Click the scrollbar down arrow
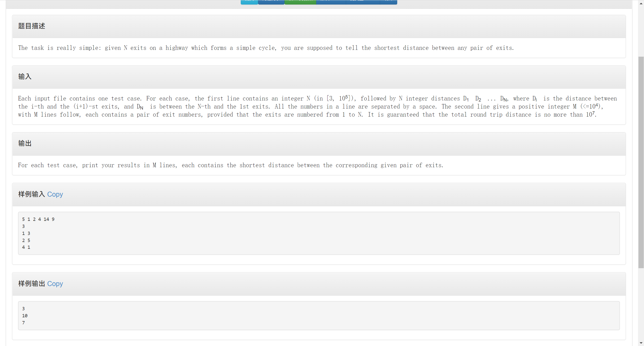644x346 pixels. pyautogui.click(x=641, y=343)
